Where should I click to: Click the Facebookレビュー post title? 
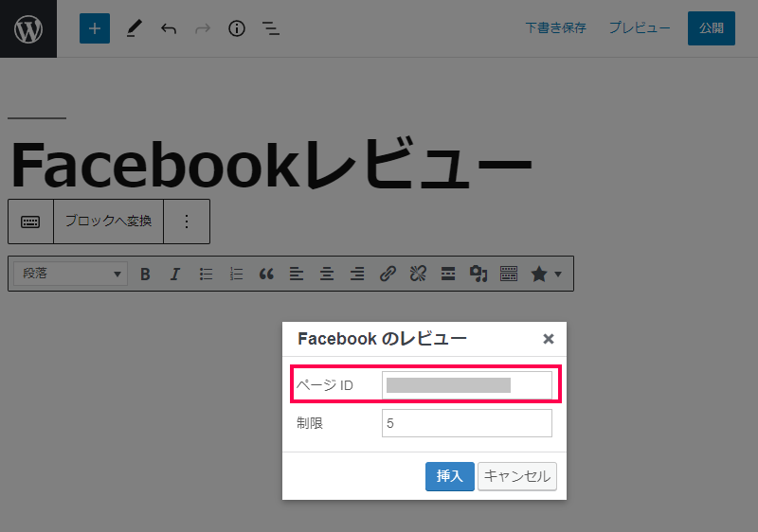(271, 164)
